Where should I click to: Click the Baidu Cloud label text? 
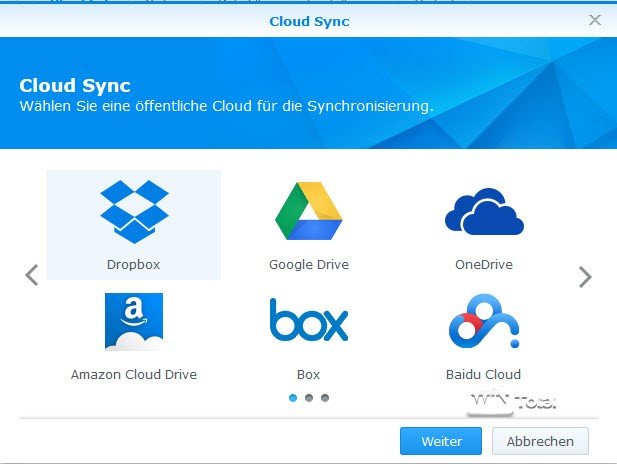(483, 374)
